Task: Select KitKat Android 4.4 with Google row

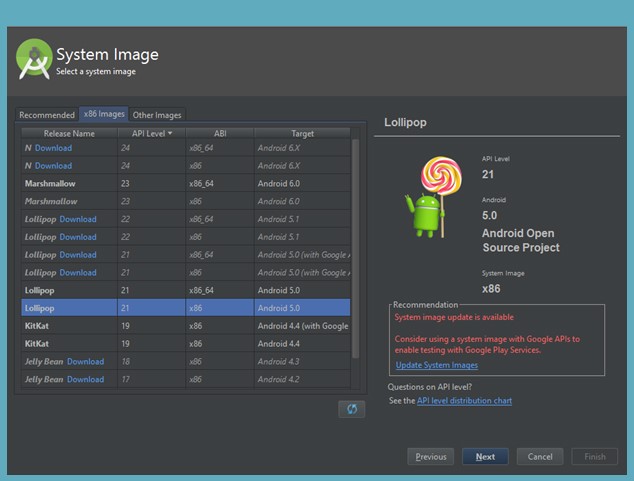Action: pos(186,326)
